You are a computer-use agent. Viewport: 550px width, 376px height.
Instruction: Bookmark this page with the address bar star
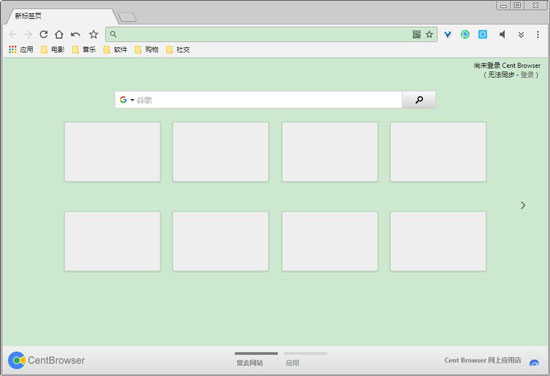click(x=429, y=34)
